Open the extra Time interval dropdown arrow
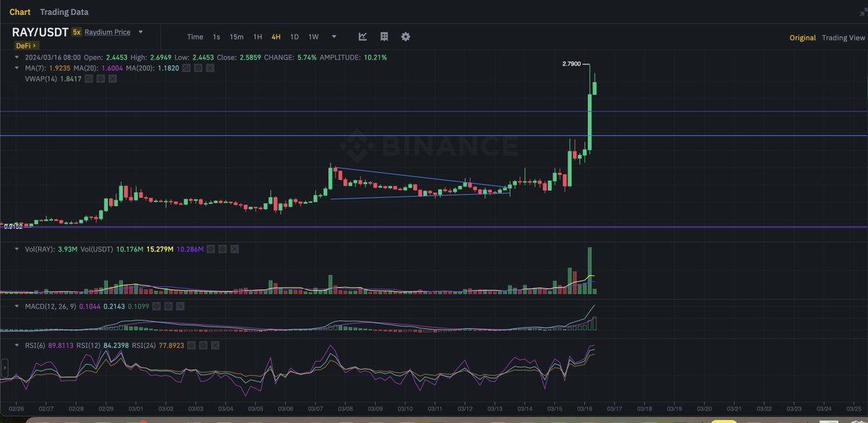 point(334,37)
